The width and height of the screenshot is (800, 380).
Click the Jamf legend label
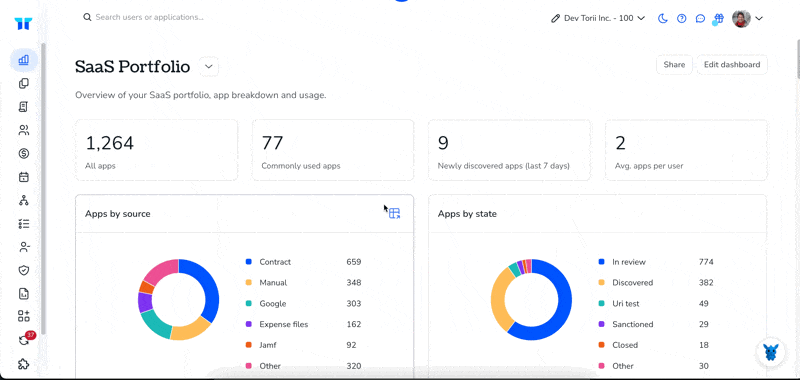[x=268, y=345]
